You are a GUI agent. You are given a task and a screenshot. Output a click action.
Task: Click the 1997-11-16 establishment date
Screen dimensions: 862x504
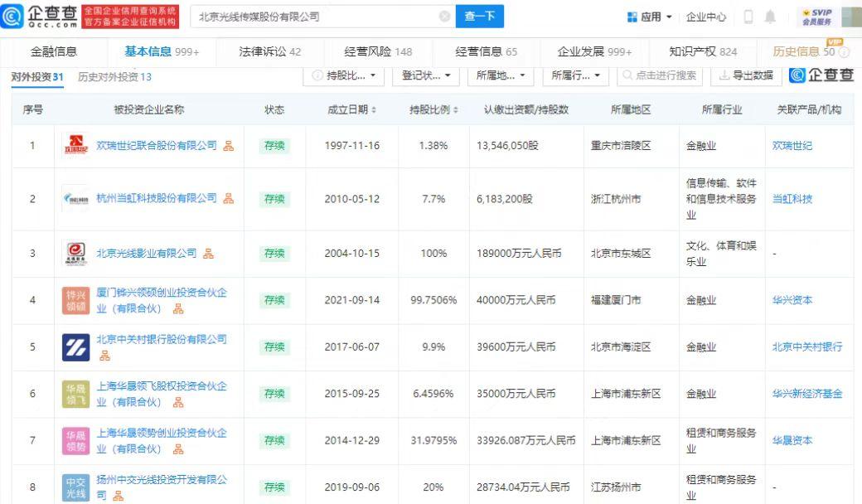coord(351,146)
